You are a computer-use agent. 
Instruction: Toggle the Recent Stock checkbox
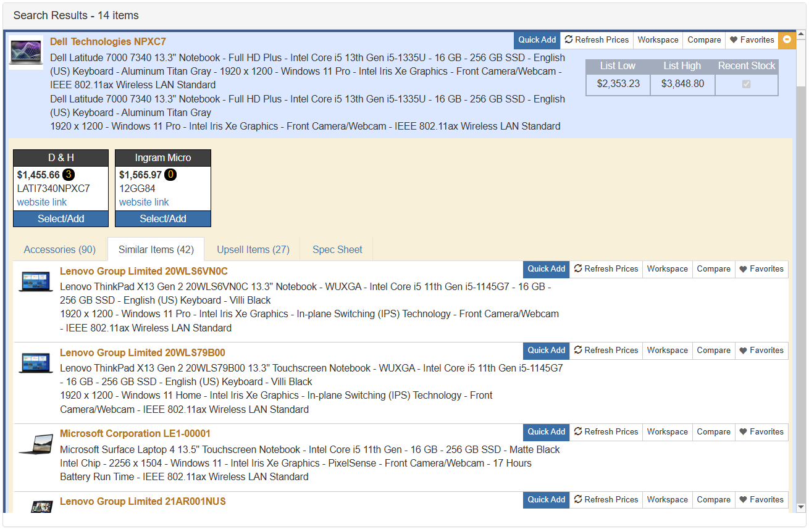click(746, 84)
